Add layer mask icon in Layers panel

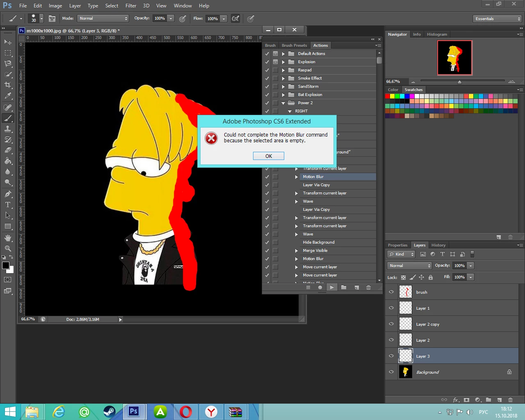466,399
